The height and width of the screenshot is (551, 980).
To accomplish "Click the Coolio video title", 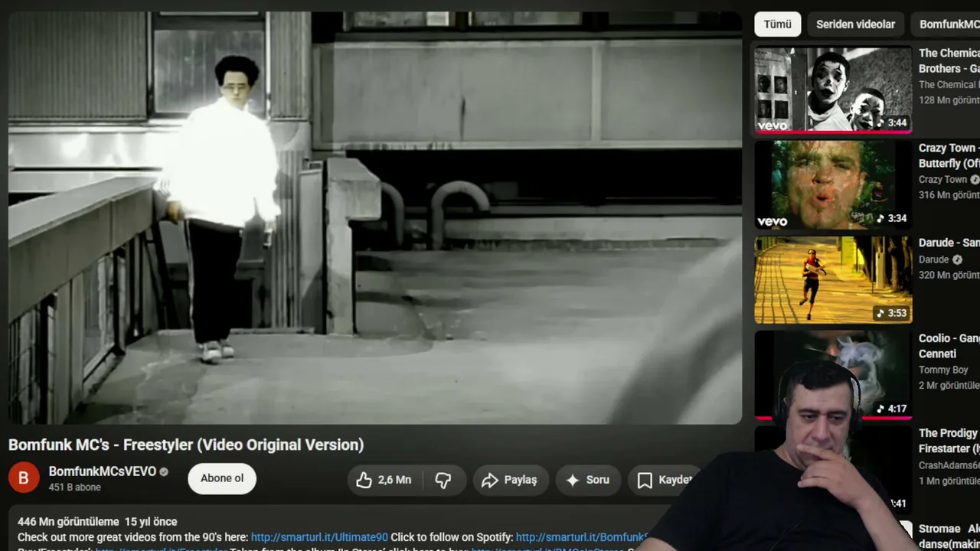I will pyautogui.click(x=949, y=346).
